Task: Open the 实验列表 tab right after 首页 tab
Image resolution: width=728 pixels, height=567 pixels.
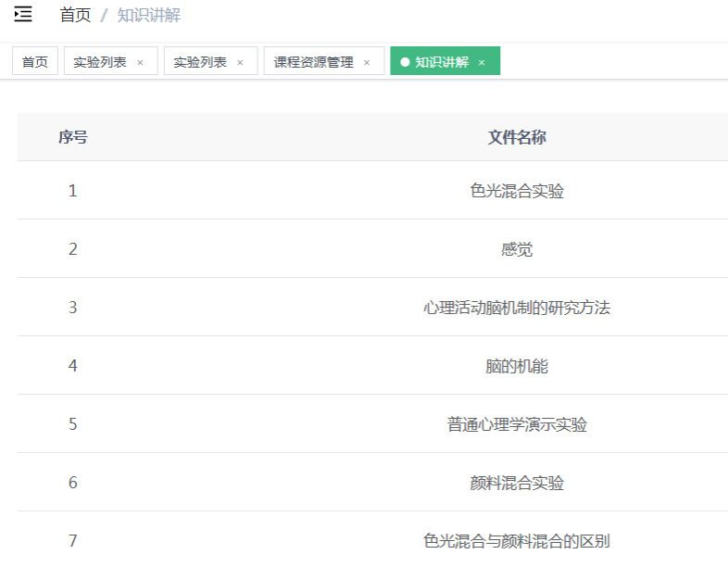Action: coord(101,62)
